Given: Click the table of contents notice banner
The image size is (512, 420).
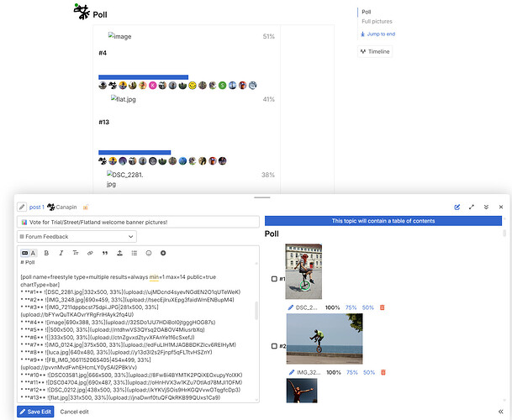Looking at the screenshot, I should 383,221.
